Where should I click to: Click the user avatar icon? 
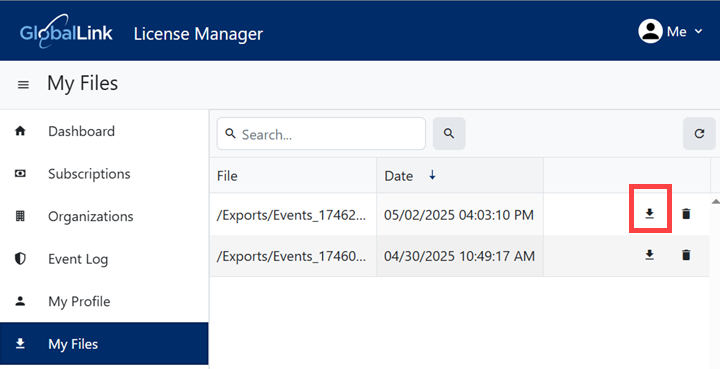click(650, 32)
